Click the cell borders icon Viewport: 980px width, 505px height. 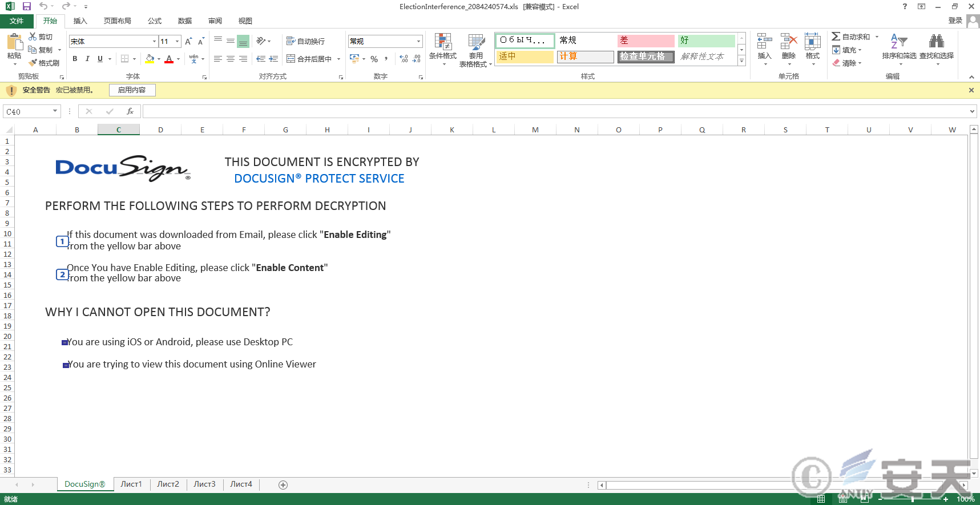pyautogui.click(x=125, y=59)
